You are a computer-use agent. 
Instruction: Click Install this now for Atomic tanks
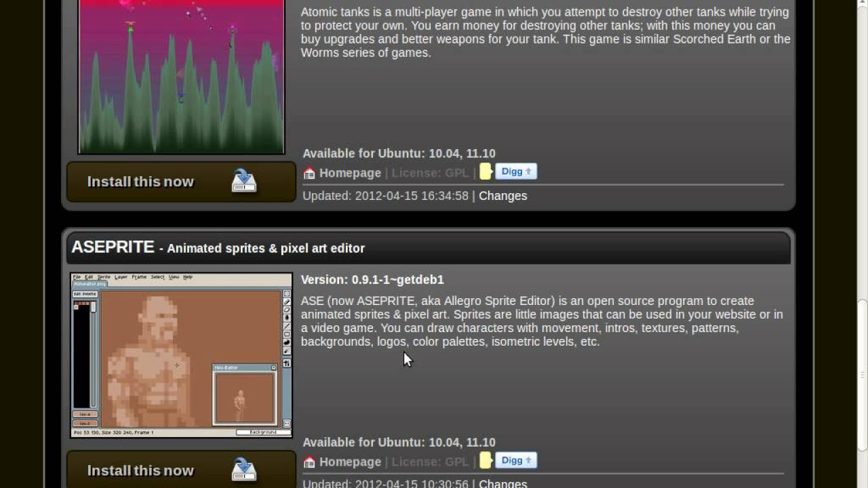pos(181,182)
